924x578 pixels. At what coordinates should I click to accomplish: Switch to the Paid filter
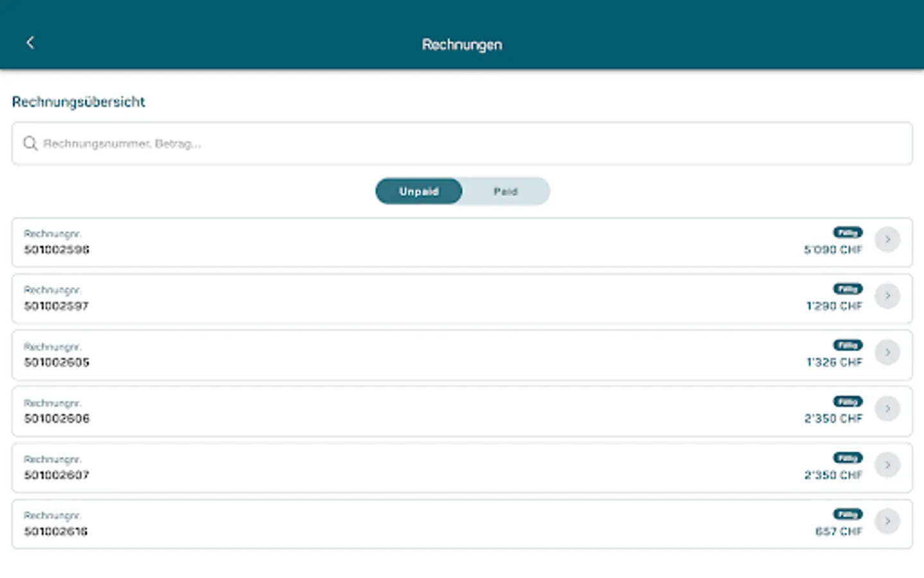(x=506, y=191)
